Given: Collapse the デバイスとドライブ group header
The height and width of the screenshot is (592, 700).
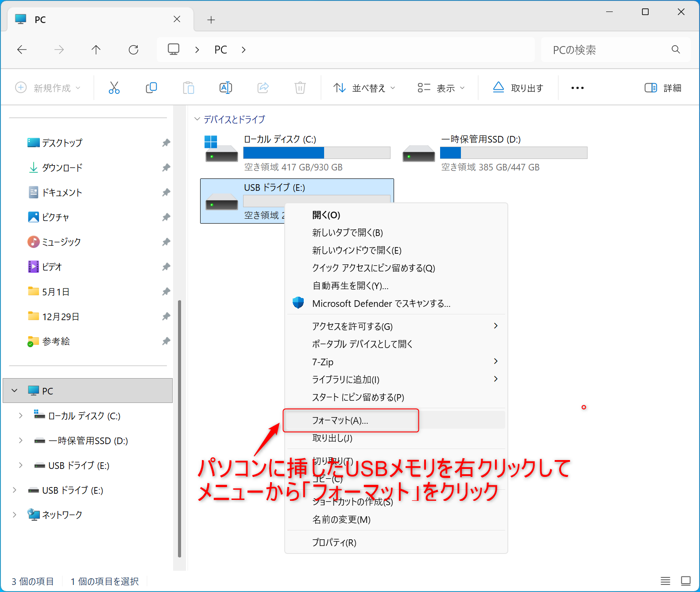Looking at the screenshot, I should pyautogui.click(x=197, y=119).
